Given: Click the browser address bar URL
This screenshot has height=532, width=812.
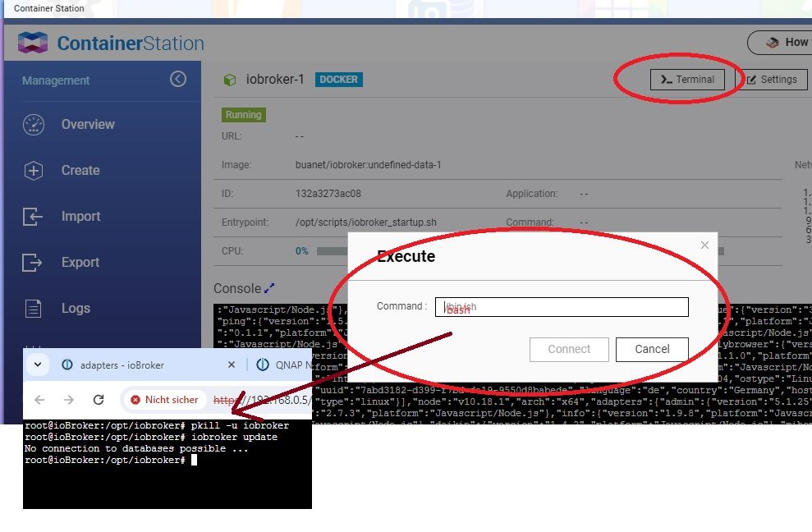Looking at the screenshot, I should click(262, 400).
